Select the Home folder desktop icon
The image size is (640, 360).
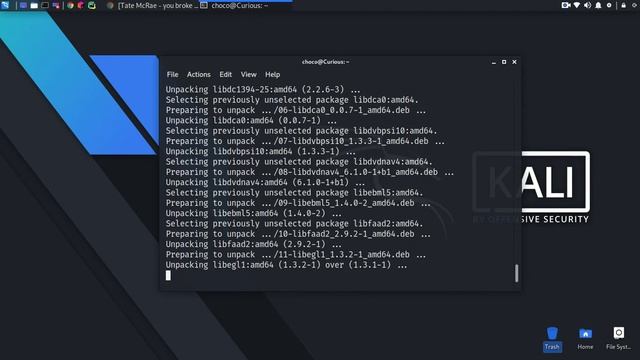[x=585, y=339]
